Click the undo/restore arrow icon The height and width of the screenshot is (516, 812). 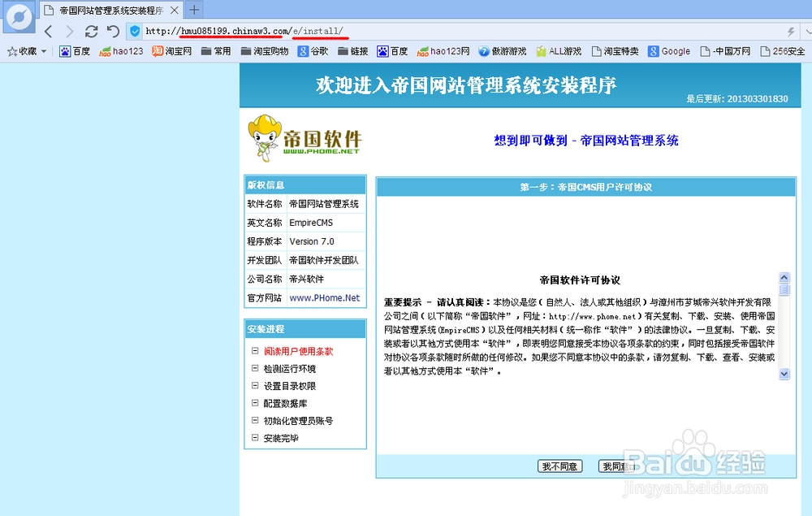point(113,32)
